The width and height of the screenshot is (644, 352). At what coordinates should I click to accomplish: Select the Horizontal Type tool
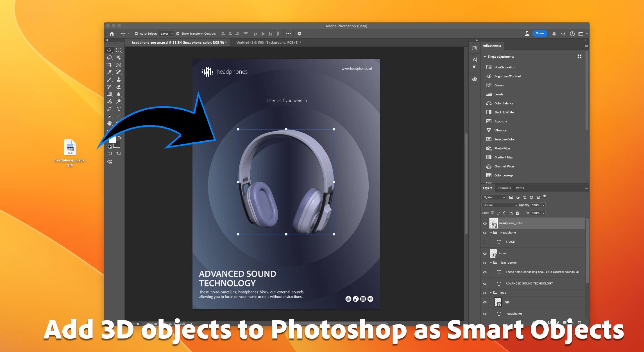tap(119, 109)
